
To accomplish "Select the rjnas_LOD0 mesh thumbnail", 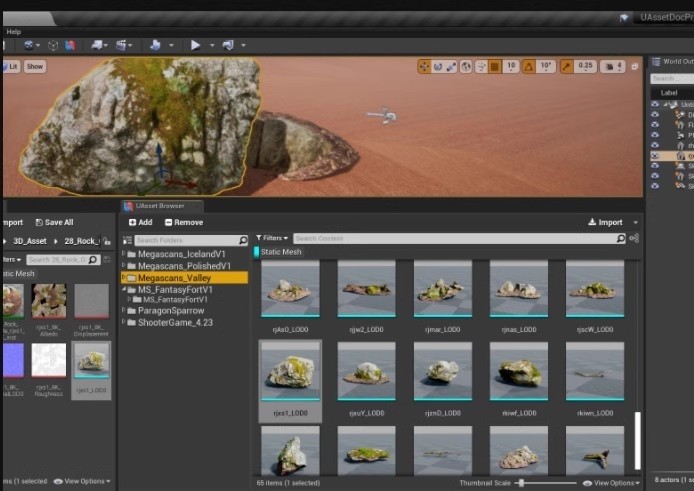I will click(519, 289).
